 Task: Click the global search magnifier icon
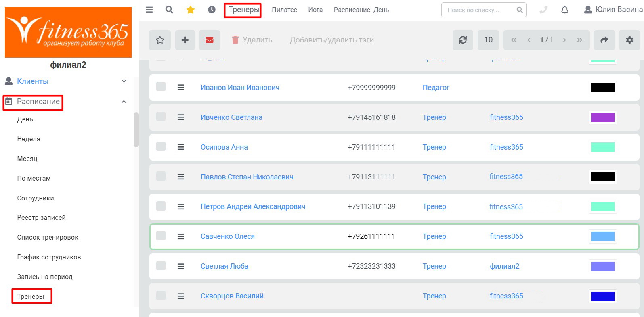coord(169,10)
